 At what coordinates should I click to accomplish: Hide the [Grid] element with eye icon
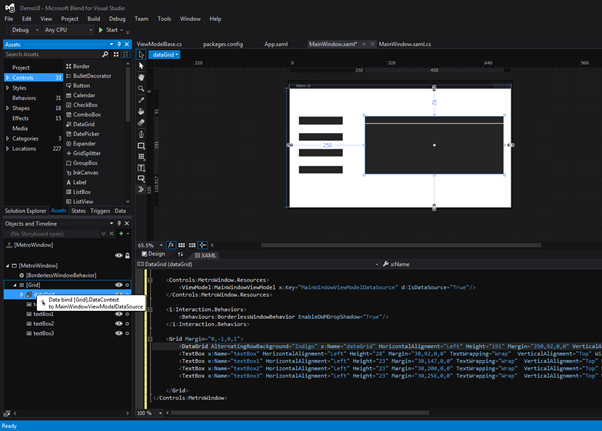point(119,285)
